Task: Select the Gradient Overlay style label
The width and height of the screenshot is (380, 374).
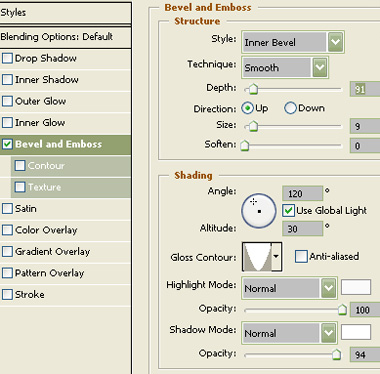Action: tap(53, 251)
